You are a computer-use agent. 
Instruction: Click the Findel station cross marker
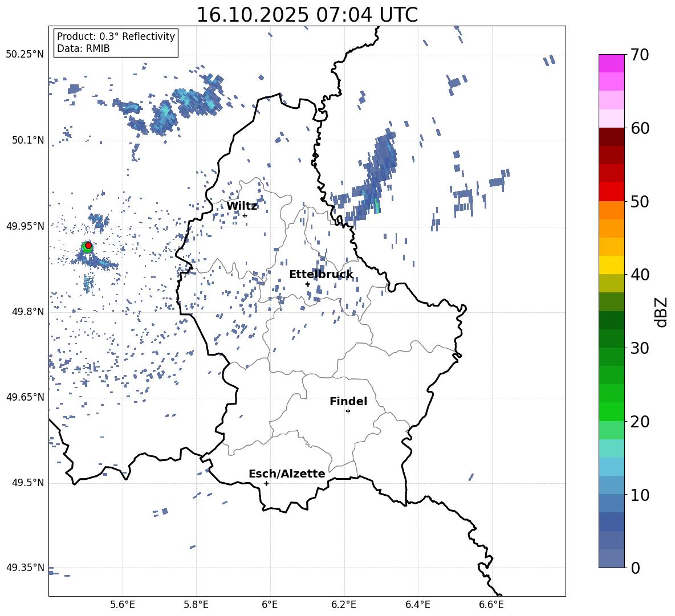click(x=348, y=411)
